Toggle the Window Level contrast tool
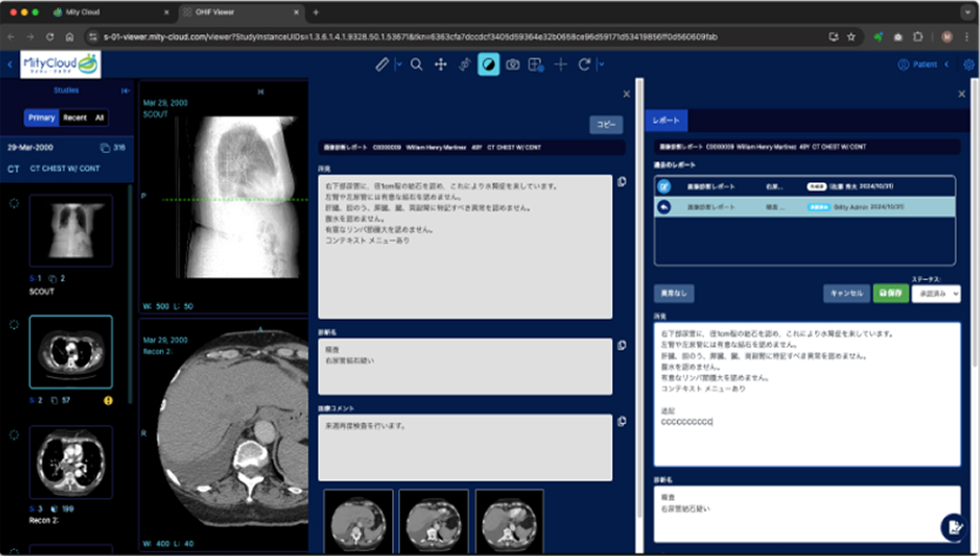 point(489,65)
